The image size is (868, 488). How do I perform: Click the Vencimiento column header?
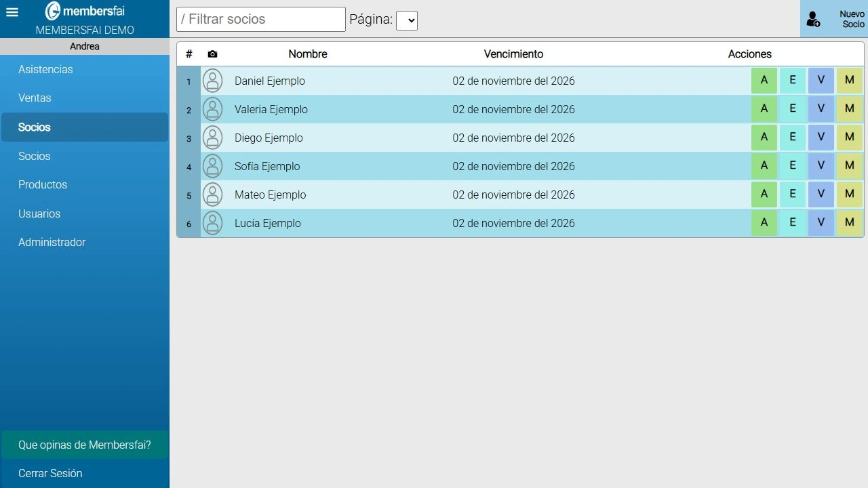pos(513,54)
